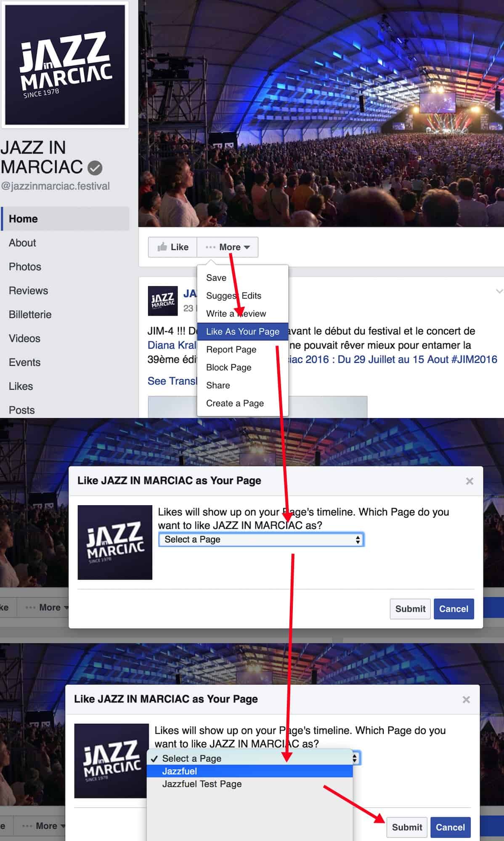Go to the Photos section

click(x=25, y=267)
